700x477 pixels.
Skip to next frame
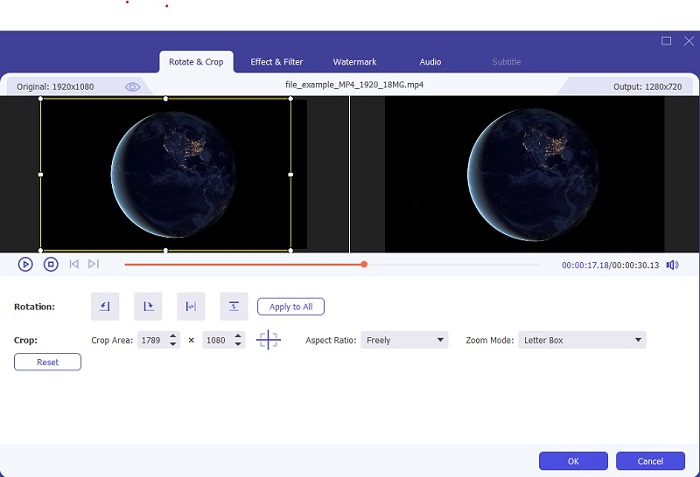[93, 264]
